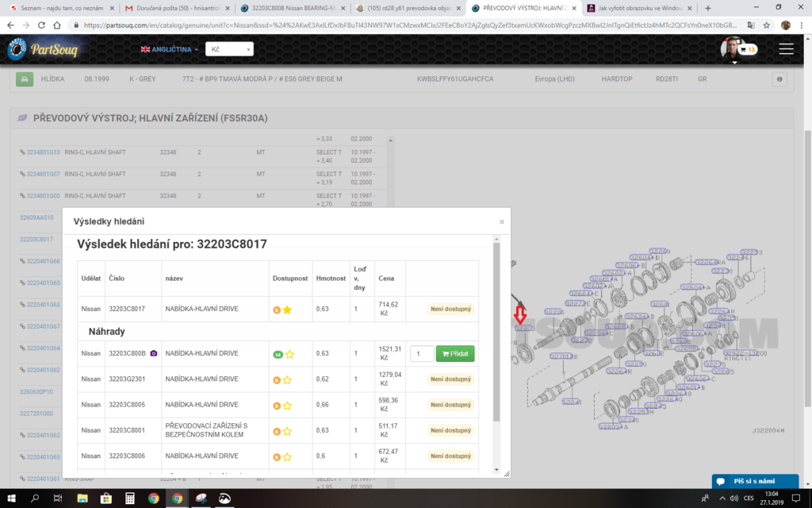The height and width of the screenshot is (508, 812).
Task: Click the translate page icon in address bar
Action: 751,25
